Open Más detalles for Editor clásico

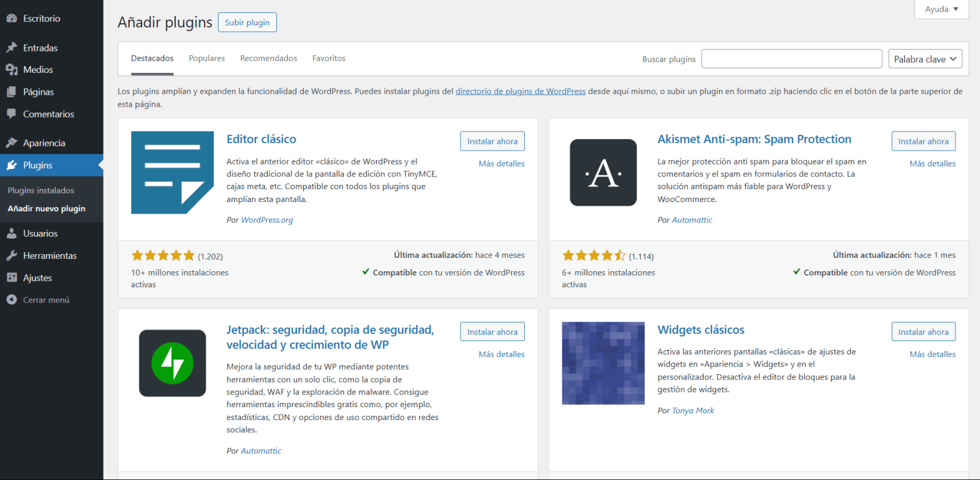point(502,163)
